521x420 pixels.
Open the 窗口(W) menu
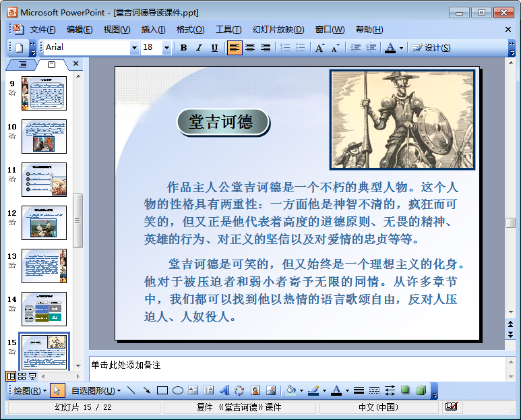pyautogui.click(x=330, y=30)
